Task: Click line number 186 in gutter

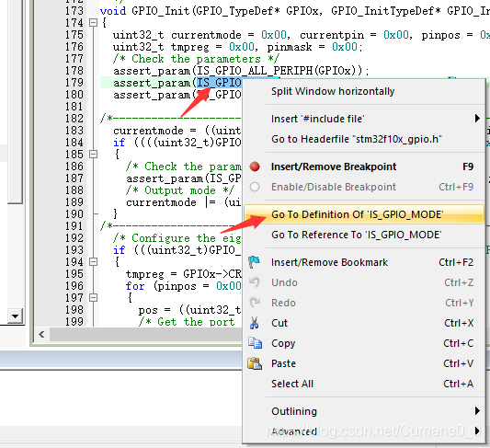Action: (x=74, y=167)
